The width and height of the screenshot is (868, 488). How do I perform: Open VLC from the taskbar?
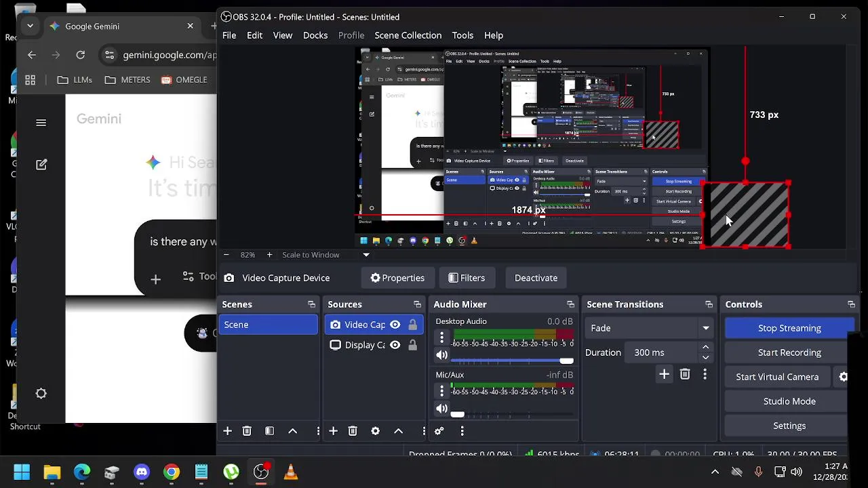coord(291,472)
